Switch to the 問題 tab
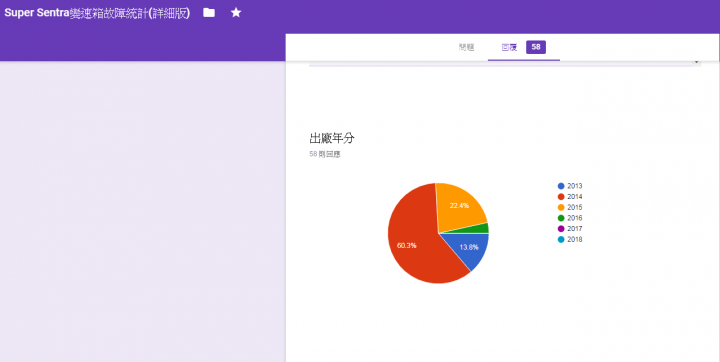 [467, 47]
